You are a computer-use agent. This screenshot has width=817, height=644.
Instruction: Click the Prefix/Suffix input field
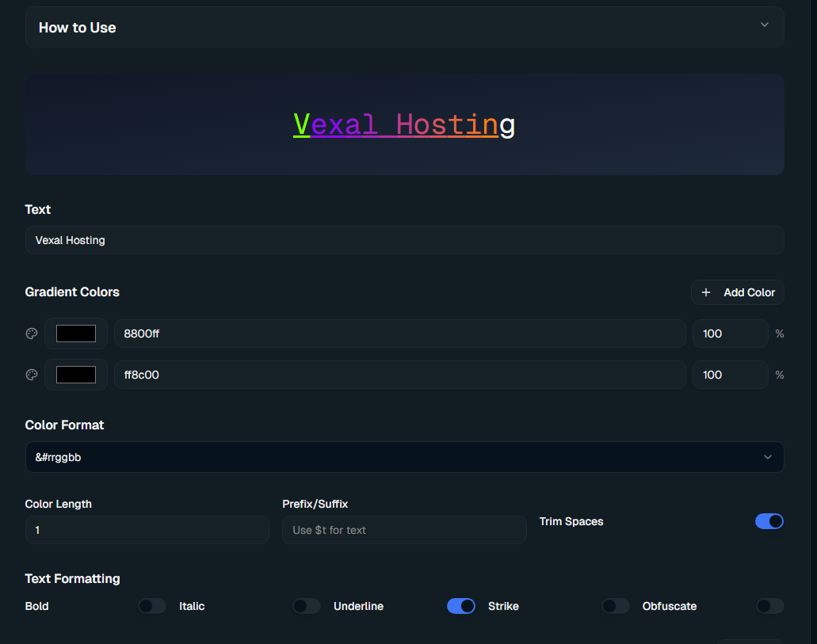404,530
